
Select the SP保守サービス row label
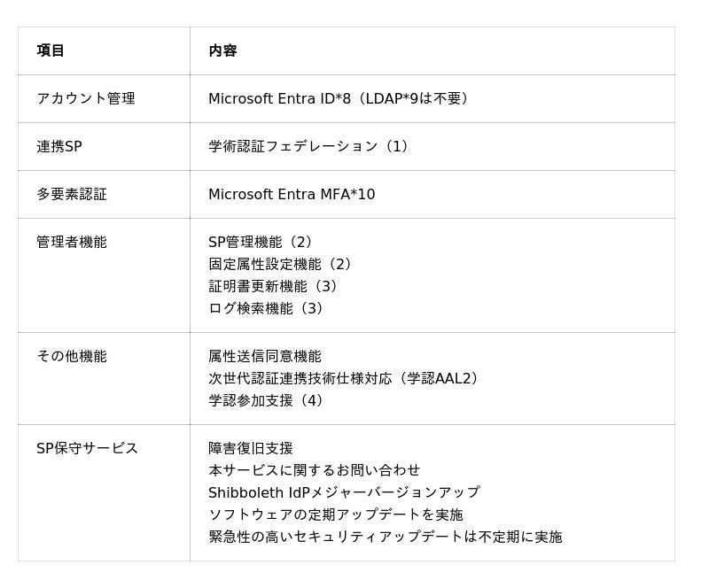pos(88,448)
